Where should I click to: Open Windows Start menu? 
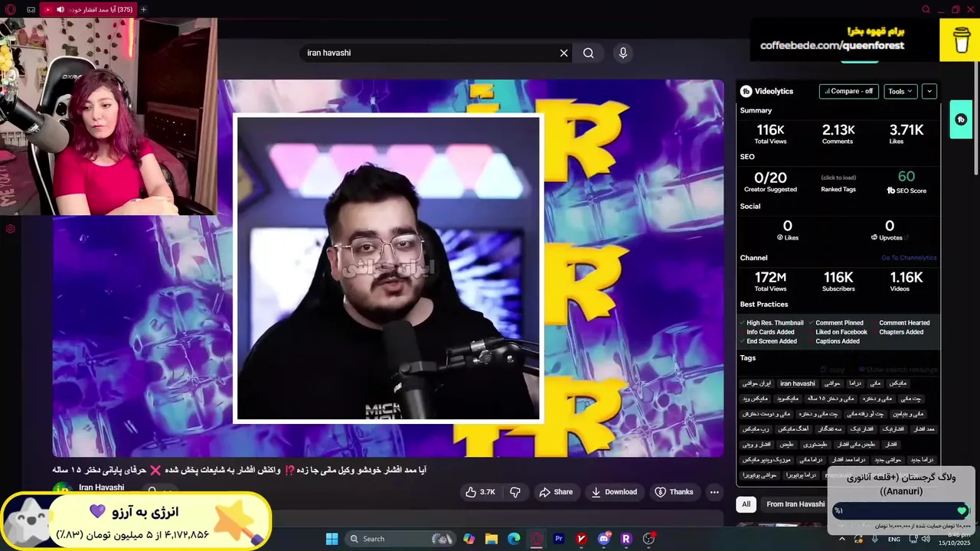tap(332, 539)
